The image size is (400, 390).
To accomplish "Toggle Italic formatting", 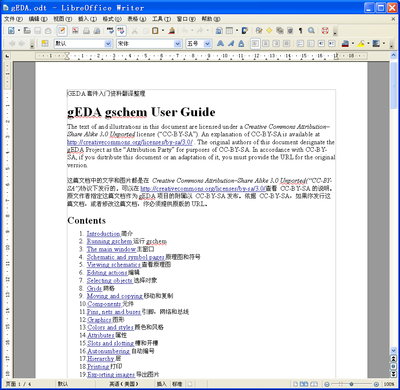I will pyautogui.click(x=231, y=43).
